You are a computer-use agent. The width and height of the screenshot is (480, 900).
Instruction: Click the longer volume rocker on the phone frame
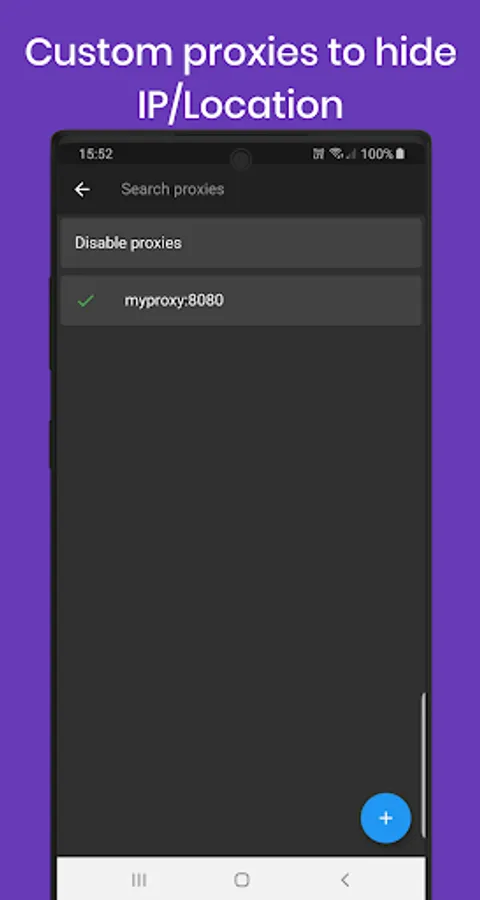(52, 323)
